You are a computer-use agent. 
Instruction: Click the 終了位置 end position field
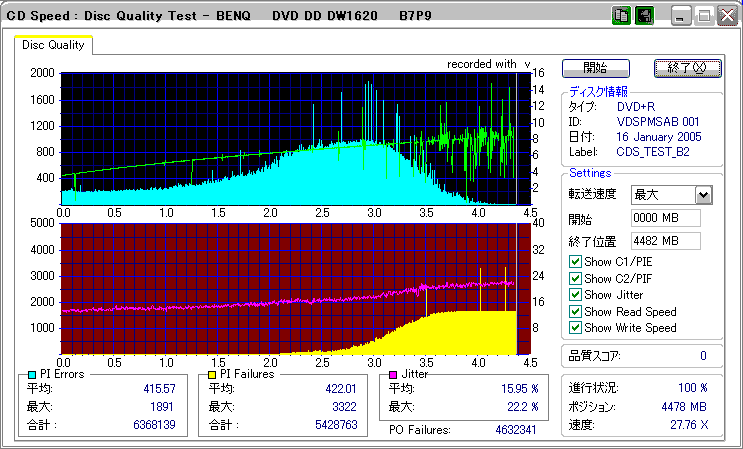click(665, 240)
